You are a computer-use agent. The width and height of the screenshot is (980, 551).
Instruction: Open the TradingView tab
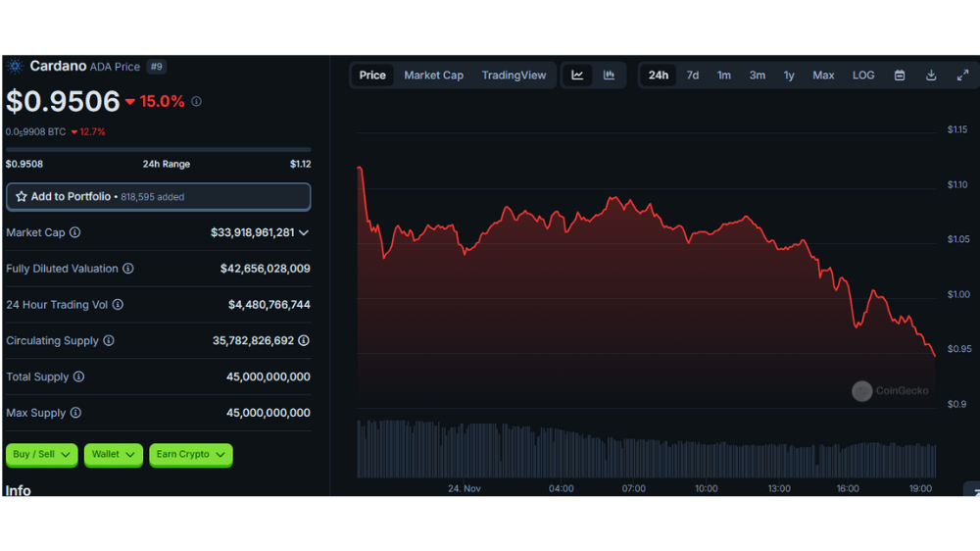[x=514, y=75]
